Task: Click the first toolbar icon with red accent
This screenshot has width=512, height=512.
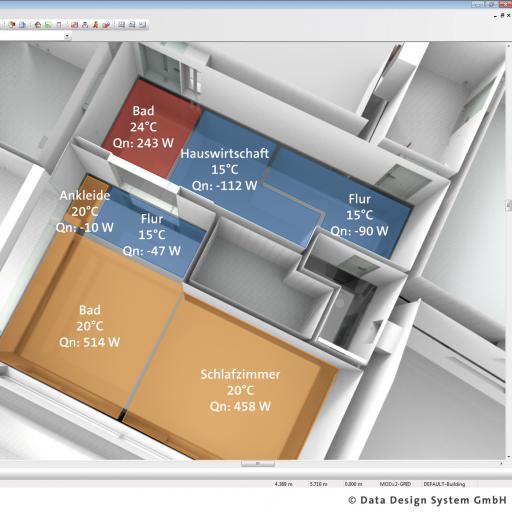Action: [x=12, y=25]
